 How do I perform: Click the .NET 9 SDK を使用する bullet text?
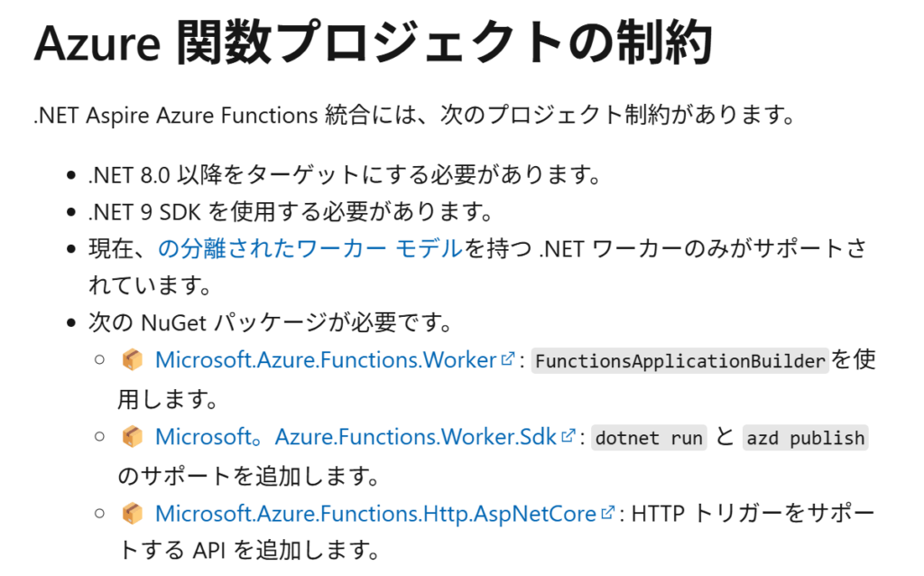[x=291, y=212]
